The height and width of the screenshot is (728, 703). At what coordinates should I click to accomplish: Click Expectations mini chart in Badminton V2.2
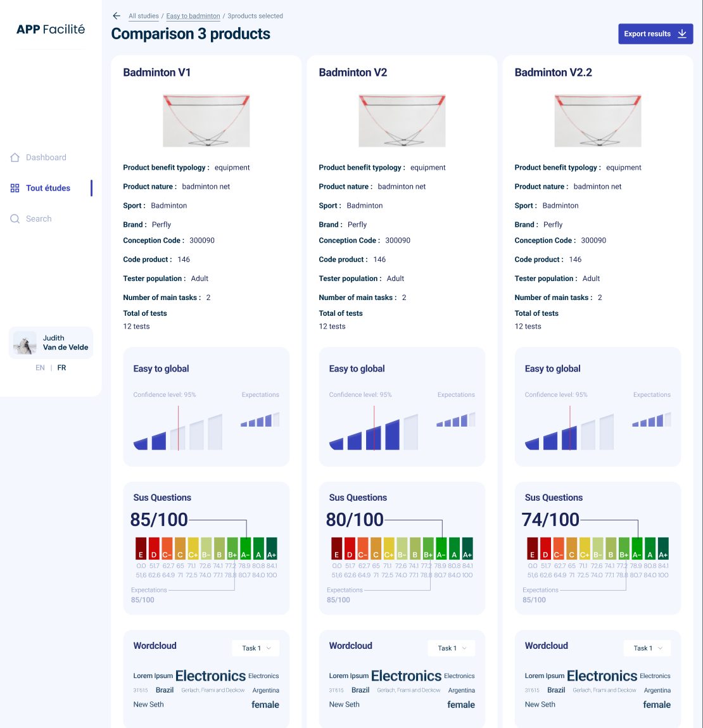[x=652, y=419]
